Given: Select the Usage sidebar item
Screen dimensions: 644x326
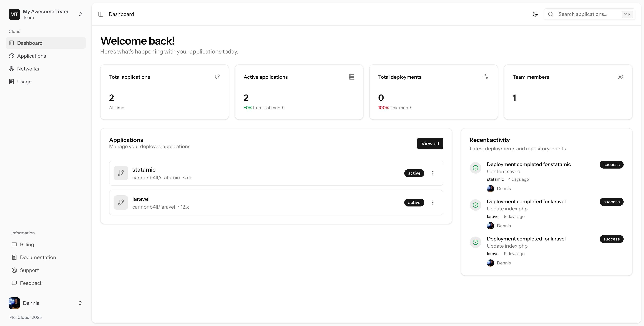Looking at the screenshot, I should [x=24, y=82].
